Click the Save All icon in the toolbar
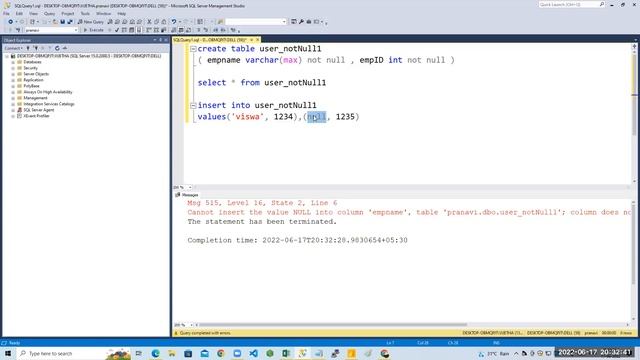This screenshot has height=360, width=640. pyautogui.click(x=70, y=22)
